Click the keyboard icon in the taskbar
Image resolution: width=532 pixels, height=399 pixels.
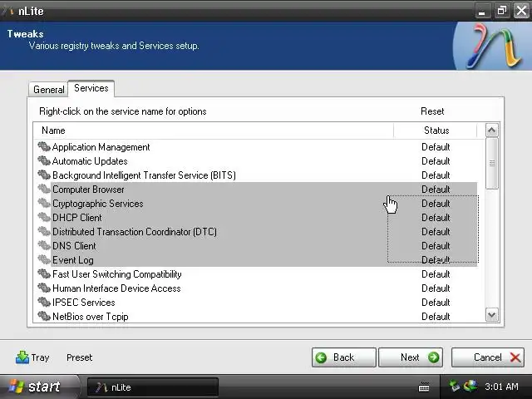tap(424, 387)
